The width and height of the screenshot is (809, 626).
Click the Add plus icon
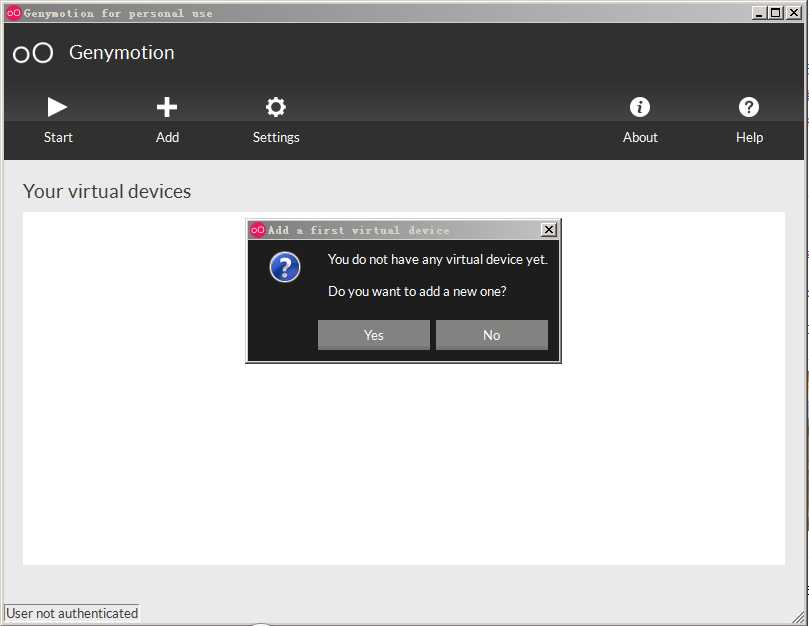[x=167, y=107]
